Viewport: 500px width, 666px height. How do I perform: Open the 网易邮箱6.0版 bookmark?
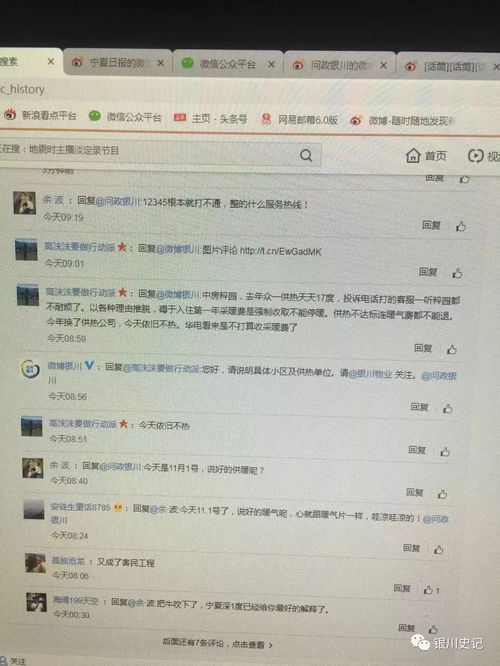pyautogui.click(x=299, y=120)
